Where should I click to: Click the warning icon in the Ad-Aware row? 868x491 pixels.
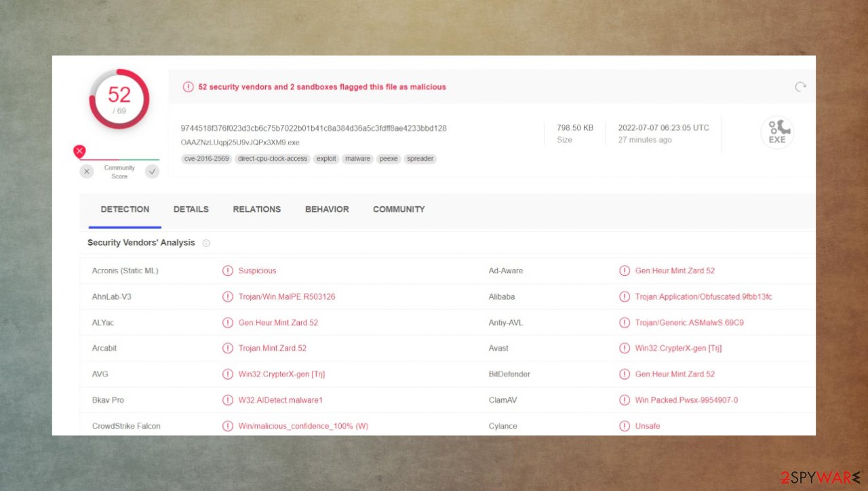pos(625,271)
